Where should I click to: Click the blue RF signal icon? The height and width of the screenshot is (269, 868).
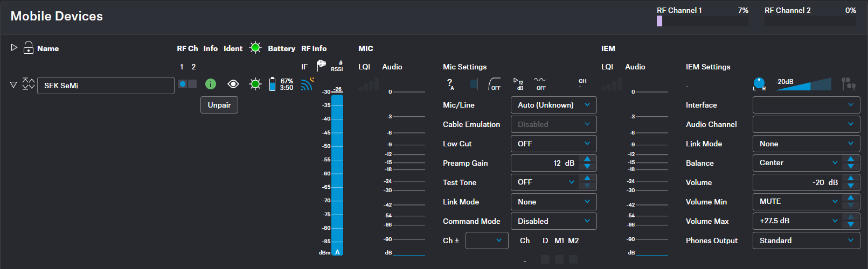click(x=307, y=84)
